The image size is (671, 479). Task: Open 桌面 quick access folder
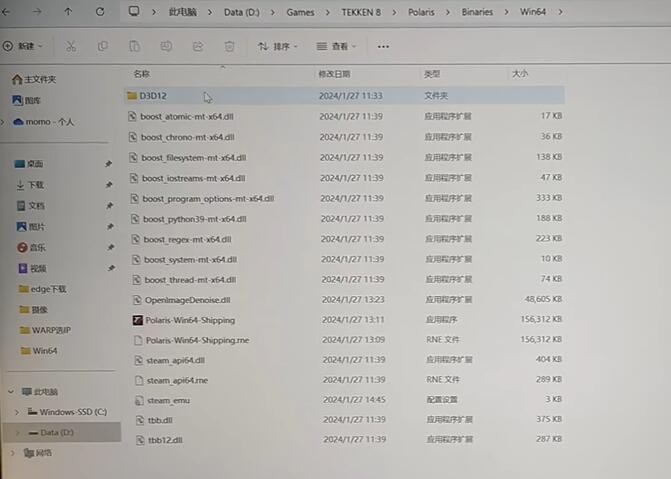29,164
